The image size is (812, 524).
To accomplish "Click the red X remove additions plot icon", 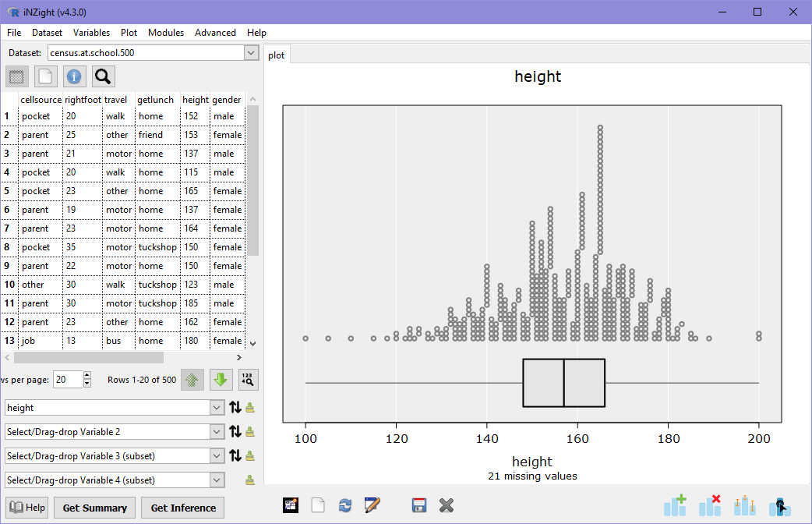I will coord(710,505).
